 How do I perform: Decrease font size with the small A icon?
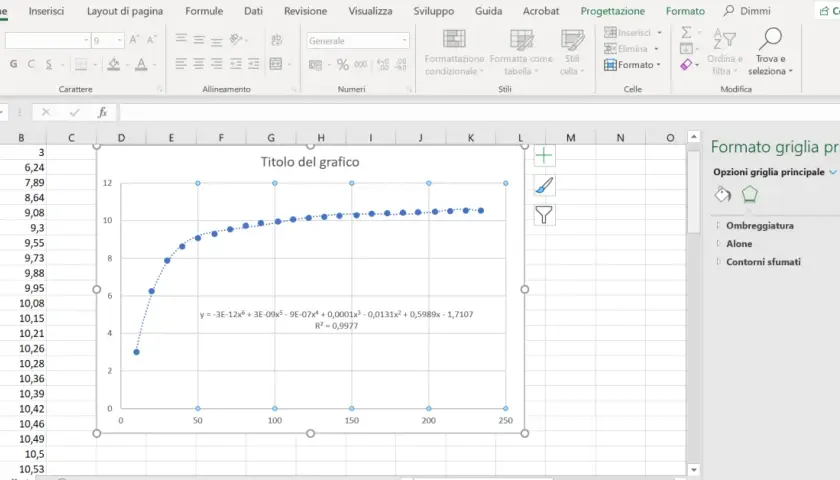tap(152, 40)
